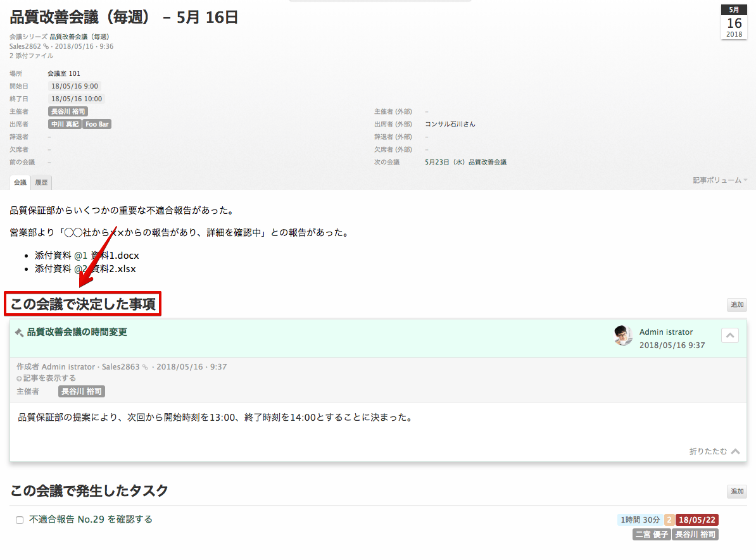Open the task 不適合報告 No.29 を確認する

[91, 520]
